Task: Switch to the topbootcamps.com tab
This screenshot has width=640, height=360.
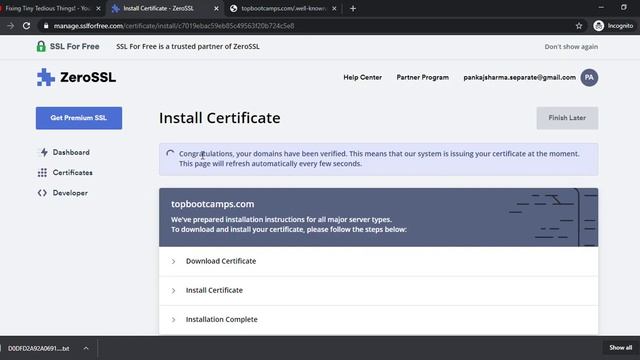Action: tap(283, 8)
